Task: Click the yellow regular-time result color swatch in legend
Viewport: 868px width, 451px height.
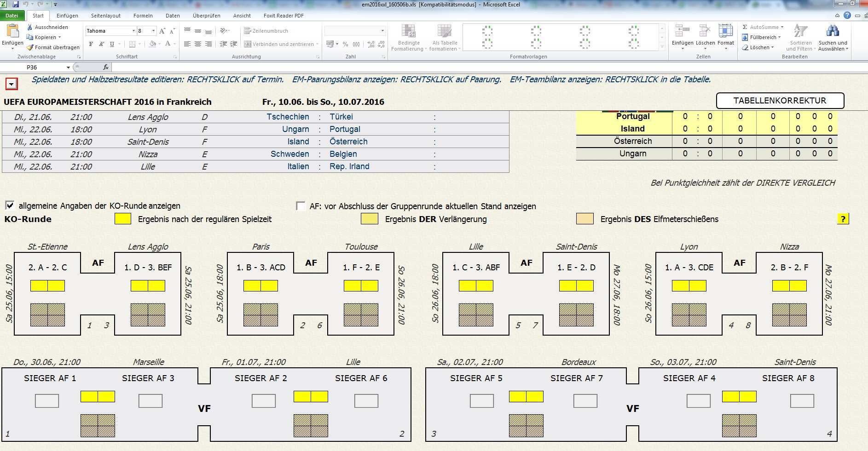Action: click(123, 219)
